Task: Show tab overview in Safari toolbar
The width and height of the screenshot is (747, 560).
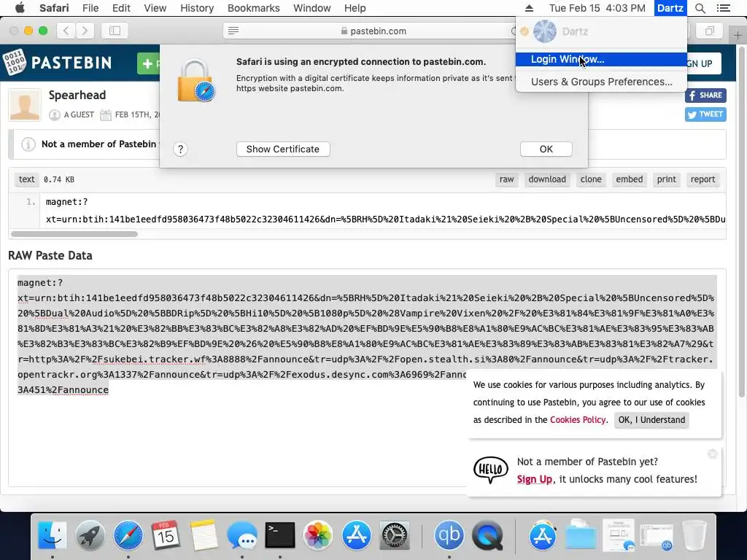Action: click(709, 31)
